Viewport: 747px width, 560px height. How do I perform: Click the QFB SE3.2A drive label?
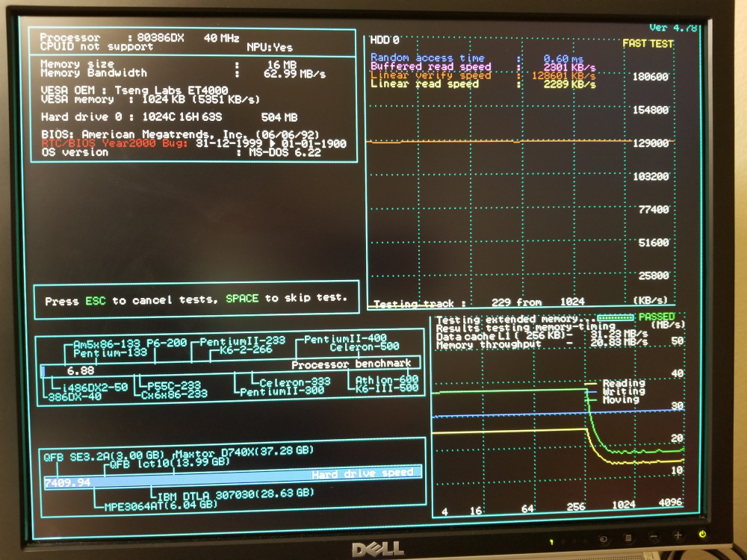(104, 456)
